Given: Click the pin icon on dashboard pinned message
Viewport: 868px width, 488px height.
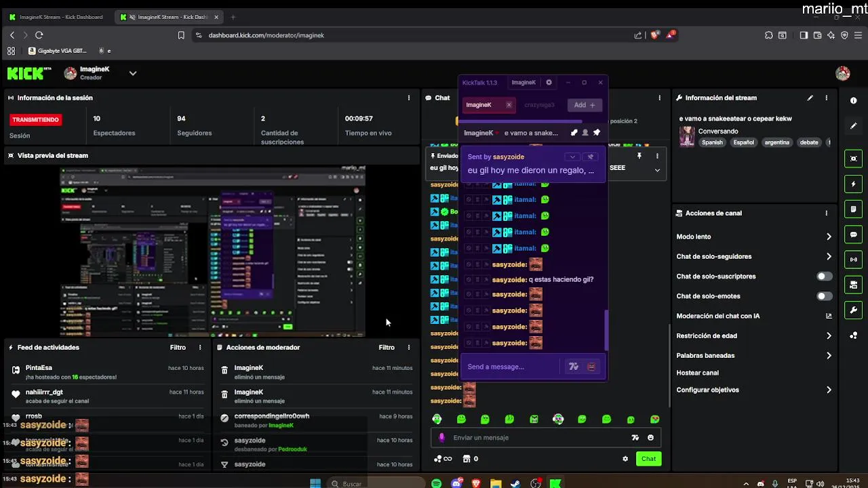Looking at the screenshot, I should click(x=639, y=156).
